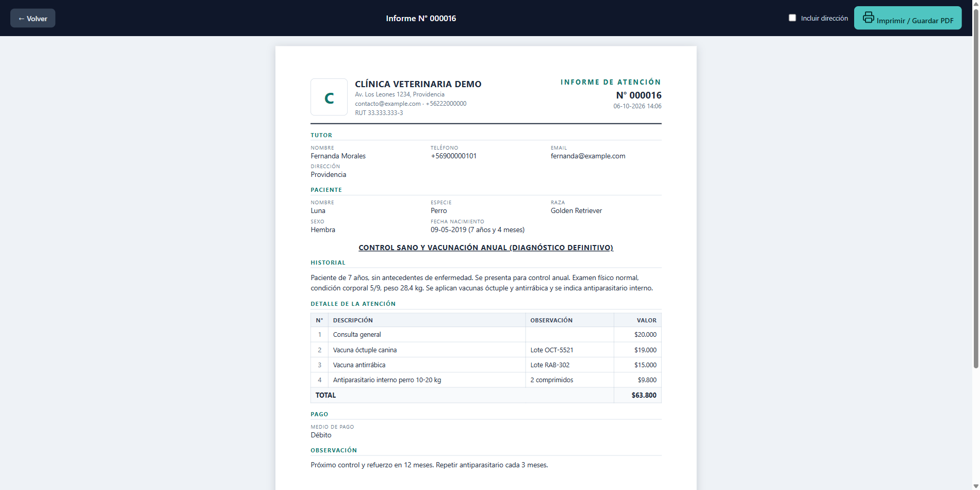Click the Próximo control observation text
This screenshot has width=980, height=490.
[x=429, y=465]
